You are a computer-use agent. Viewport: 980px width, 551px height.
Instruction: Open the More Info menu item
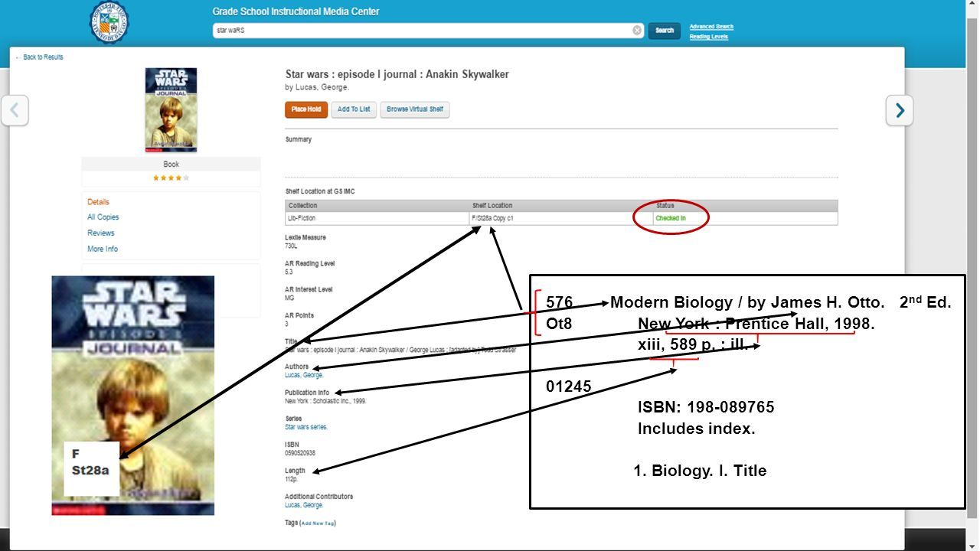pyautogui.click(x=103, y=249)
